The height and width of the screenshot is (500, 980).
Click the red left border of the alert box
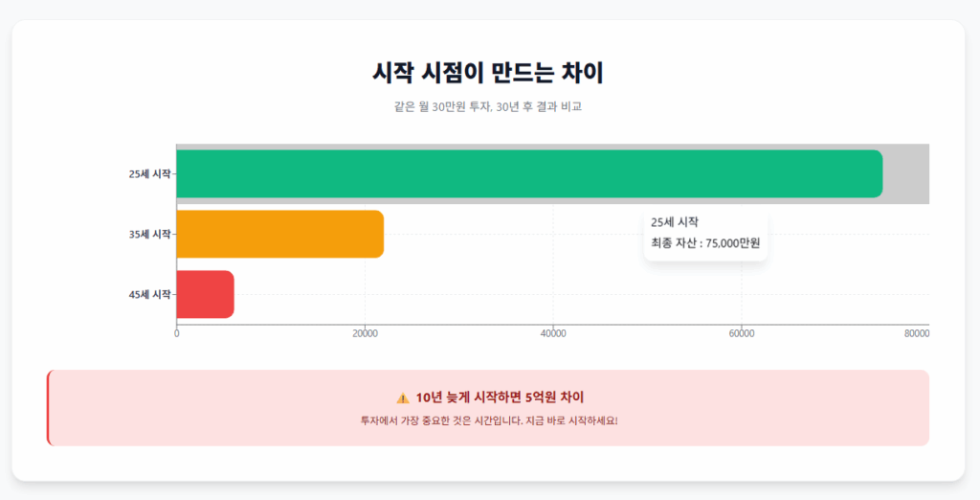coord(49,408)
